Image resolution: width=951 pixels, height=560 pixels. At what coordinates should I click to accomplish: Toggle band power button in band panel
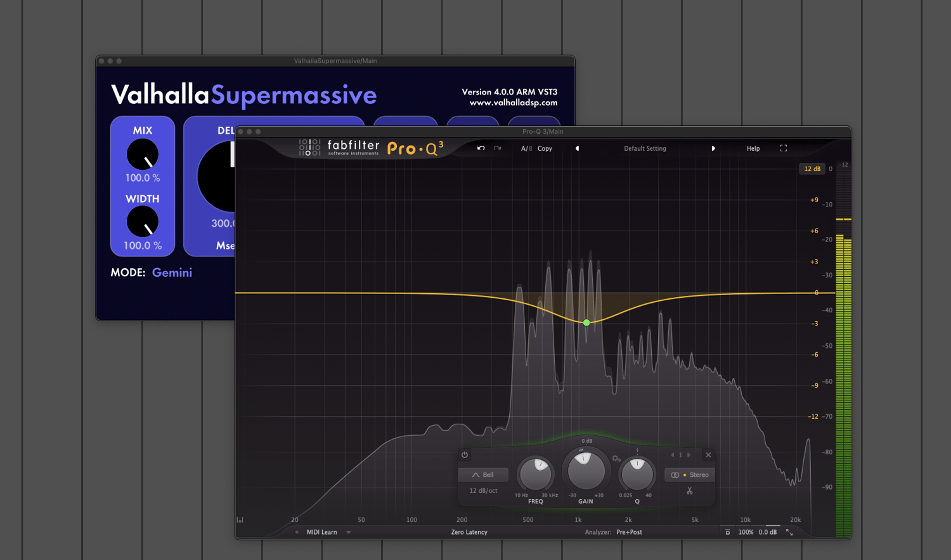[x=465, y=455]
